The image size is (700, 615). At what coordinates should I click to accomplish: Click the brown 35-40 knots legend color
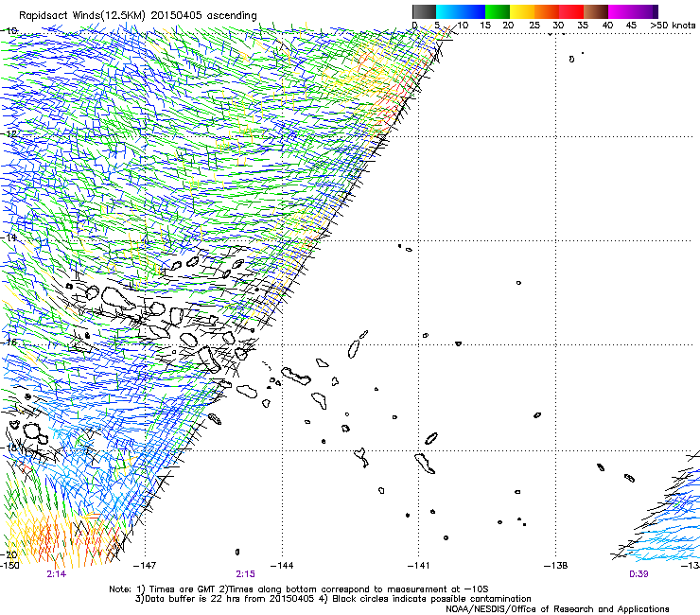[x=596, y=11]
